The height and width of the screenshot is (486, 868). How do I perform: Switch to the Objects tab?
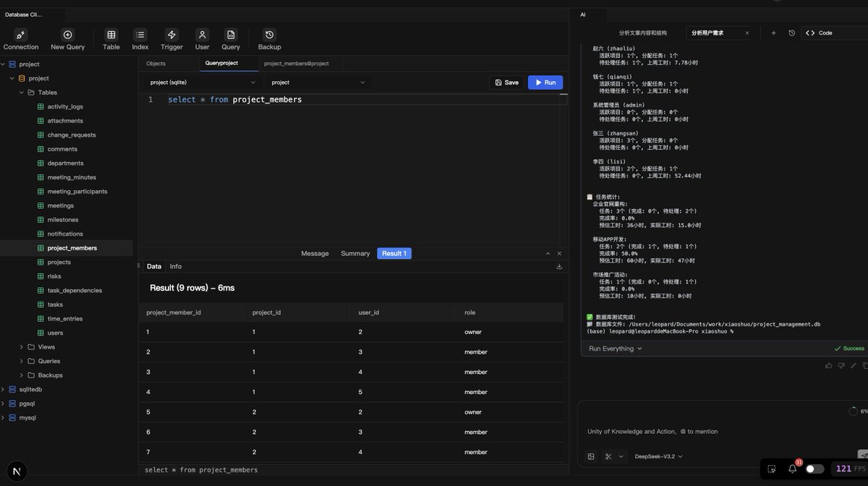coord(156,64)
